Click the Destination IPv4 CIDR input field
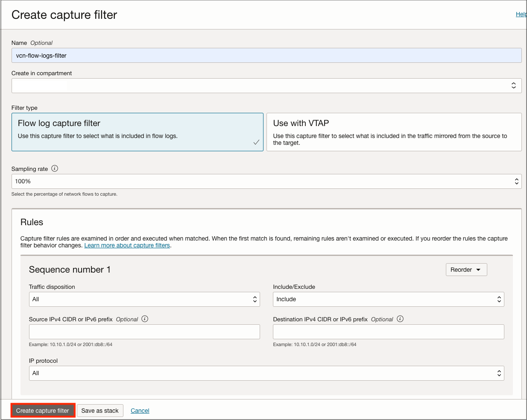The image size is (527, 420). tap(388, 332)
